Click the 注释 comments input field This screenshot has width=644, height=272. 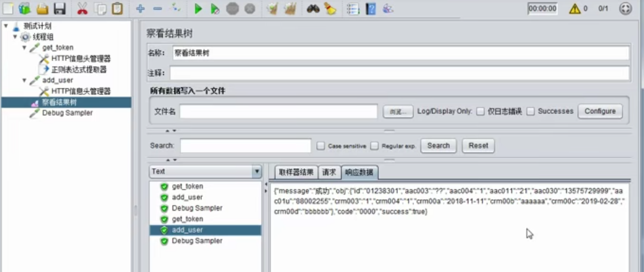coord(400,73)
